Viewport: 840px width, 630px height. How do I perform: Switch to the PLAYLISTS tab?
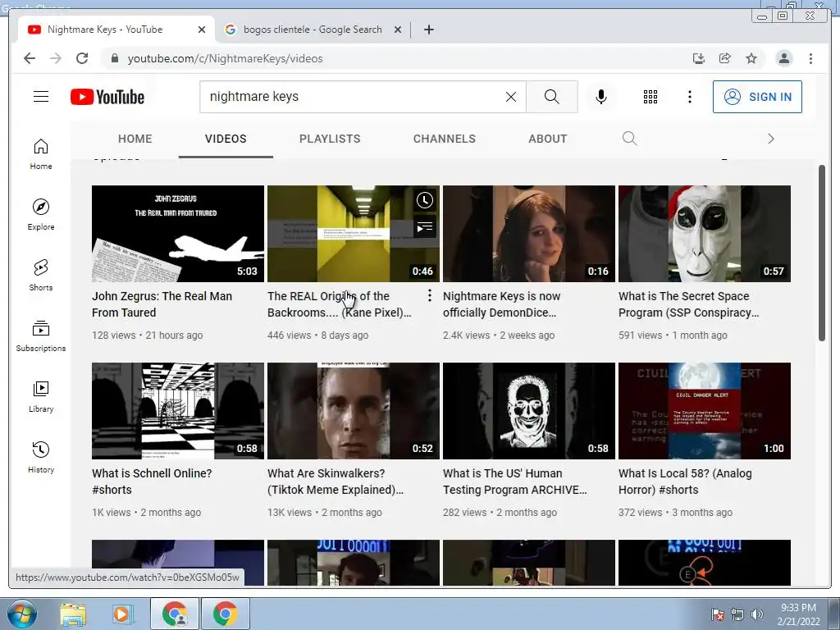click(x=330, y=139)
